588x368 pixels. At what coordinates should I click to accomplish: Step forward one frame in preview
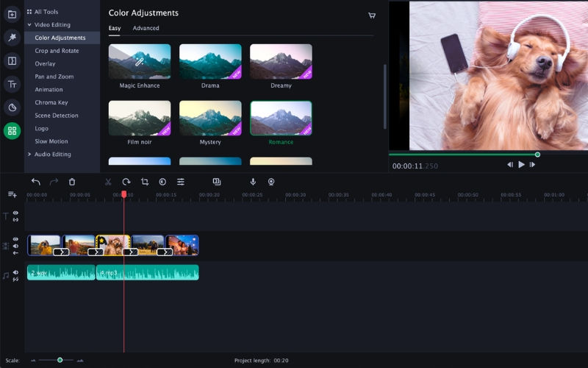pos(532,164)
